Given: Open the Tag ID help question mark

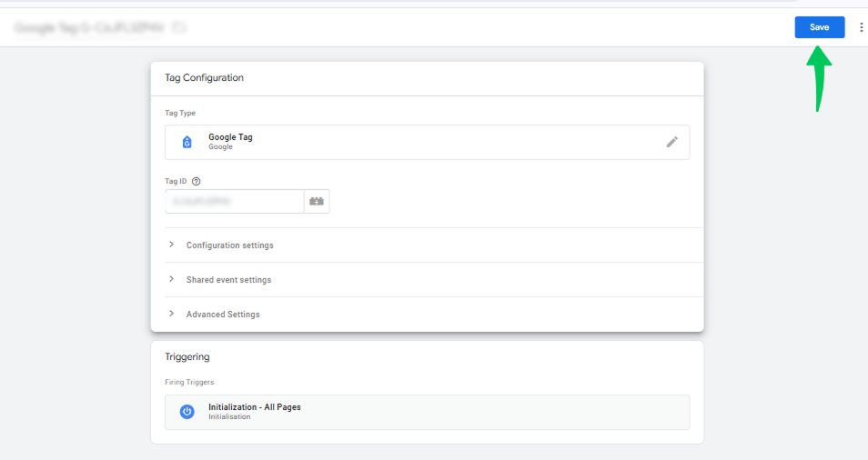Looking at the screenshot, I should (x=196, y=181).
